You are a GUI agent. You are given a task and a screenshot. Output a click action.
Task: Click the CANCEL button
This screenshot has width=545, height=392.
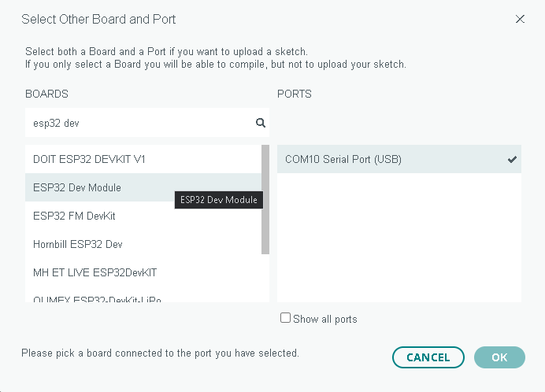coord(428,357)
